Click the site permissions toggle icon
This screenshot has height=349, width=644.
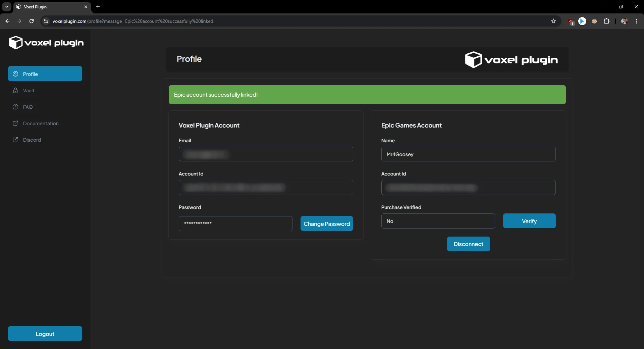[x=46, y=21]
